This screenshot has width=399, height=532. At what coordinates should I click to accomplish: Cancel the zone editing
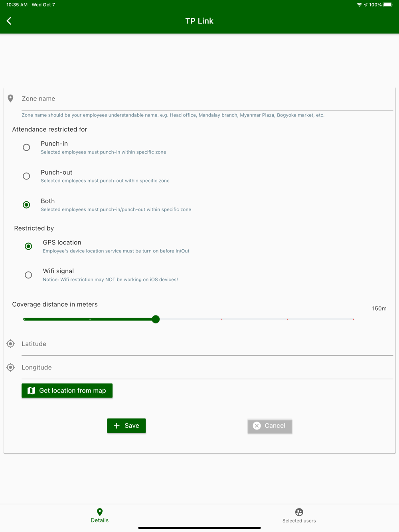(270, 426)
